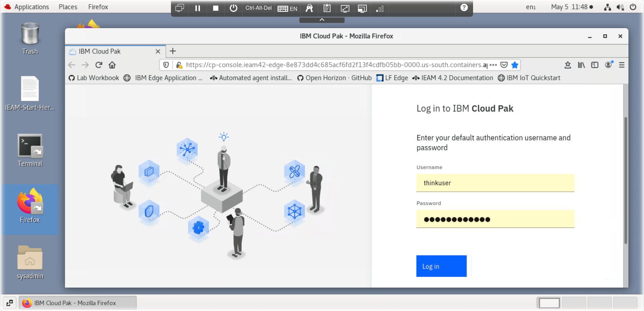This screenshot has height=311, width=644.
Task: Go back with the browser back arrow
Action: [72, 65]
